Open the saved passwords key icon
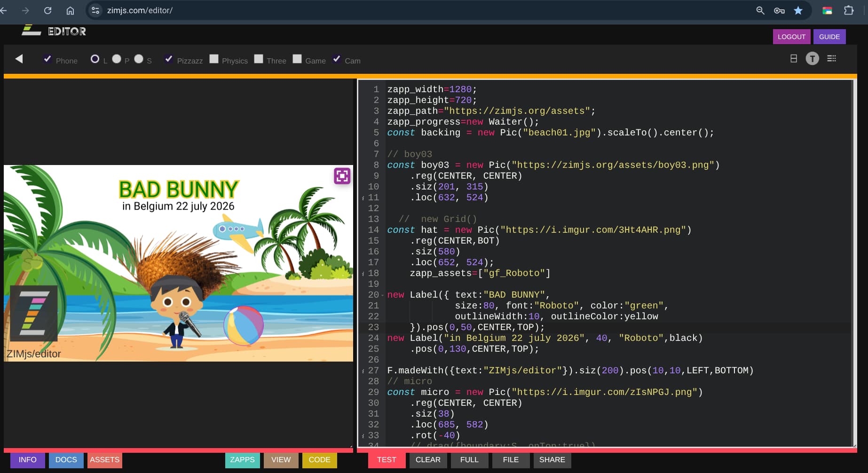The width and height of the screenshot is (868, 473). coord(779,10)
